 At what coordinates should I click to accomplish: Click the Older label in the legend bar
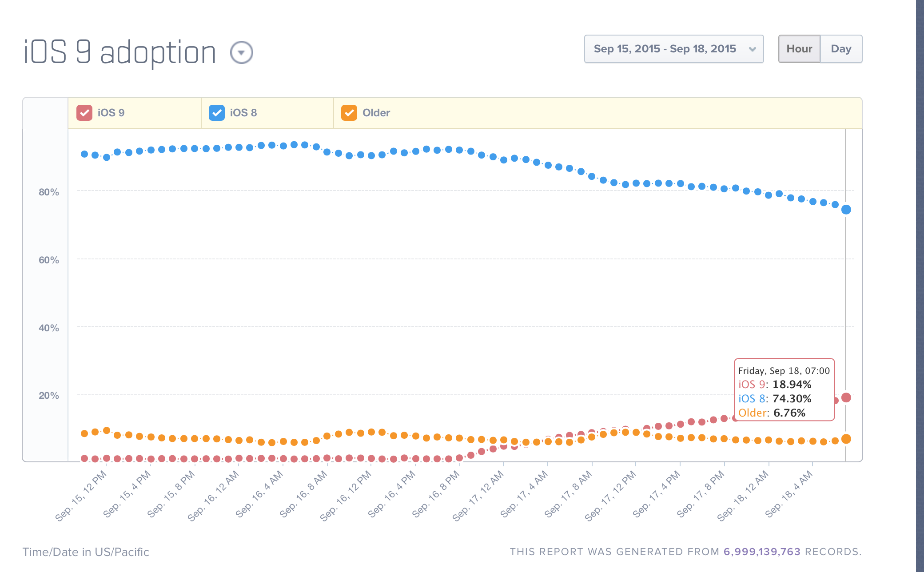(x=376, y=113)
